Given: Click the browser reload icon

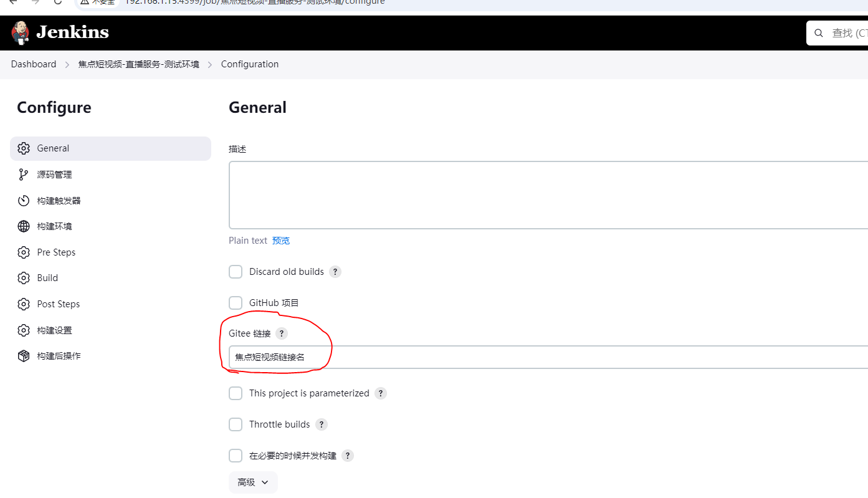Looking at the screenshot, I should coord(58,2).
